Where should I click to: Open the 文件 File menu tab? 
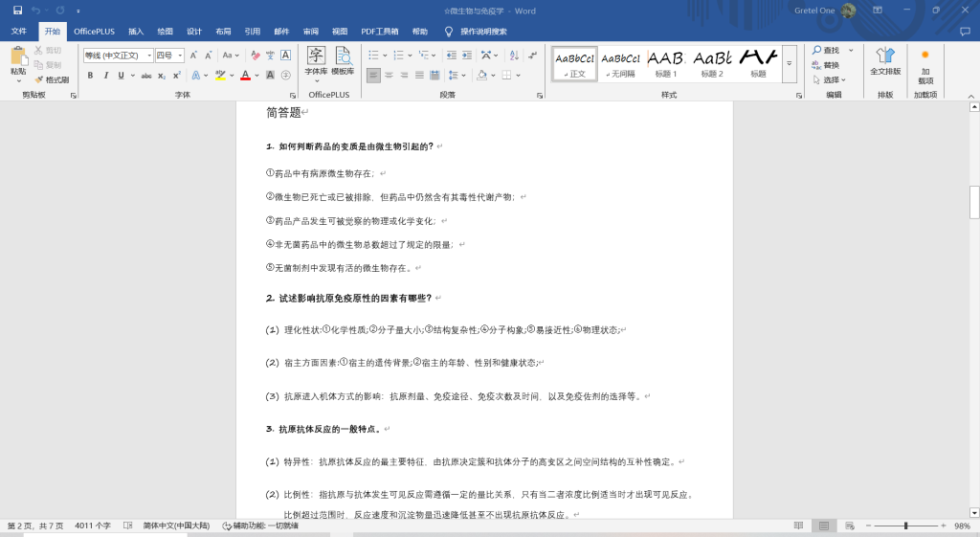click(19, 32)
